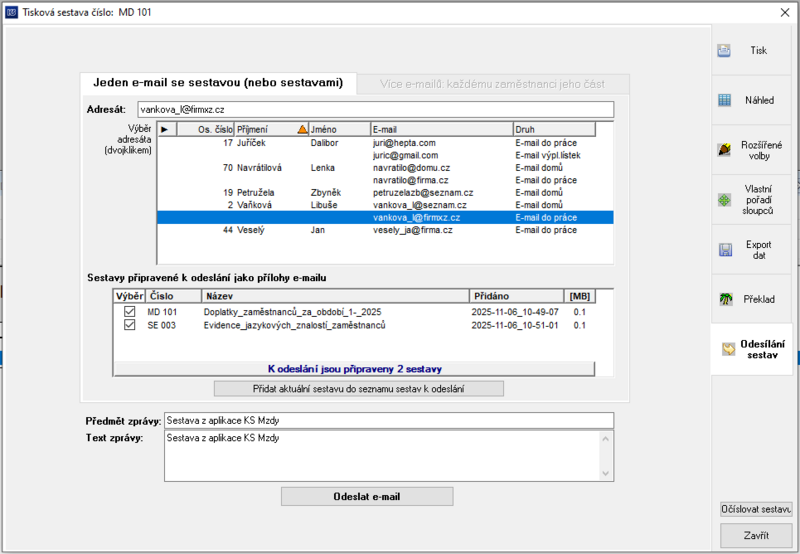Uncheck the SE 003 report checkbox
Viewport: 800px width, 554px height.
(x=130, y=325)
